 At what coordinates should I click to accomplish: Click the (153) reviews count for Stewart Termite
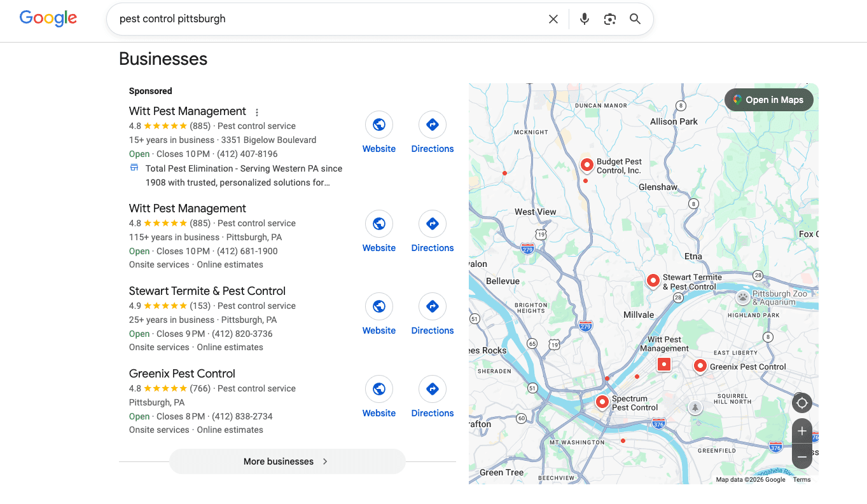200,306
